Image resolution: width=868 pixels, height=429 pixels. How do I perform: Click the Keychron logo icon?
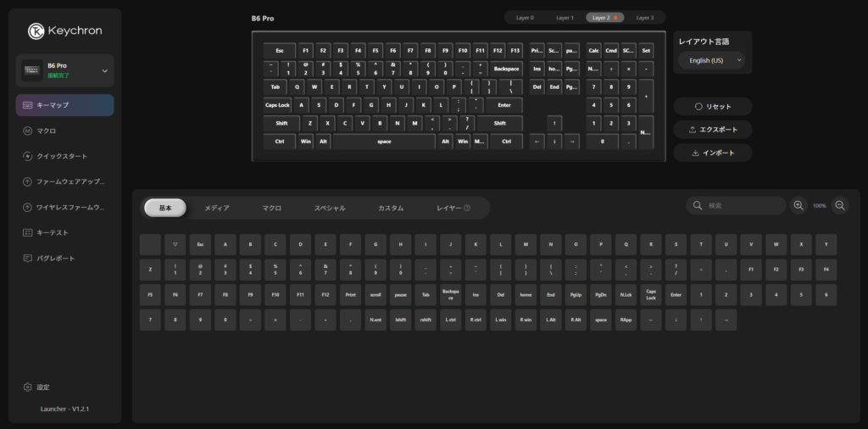36,31
